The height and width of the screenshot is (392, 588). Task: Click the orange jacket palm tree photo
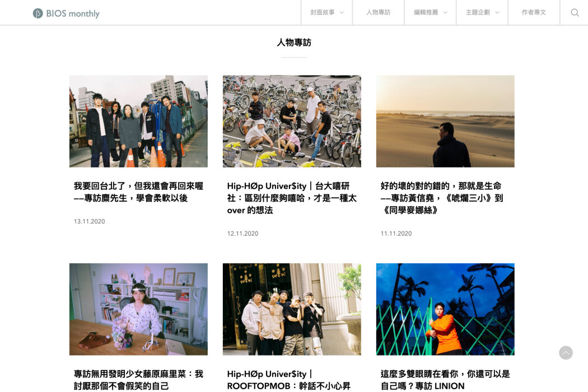click(x=445, y=309)
